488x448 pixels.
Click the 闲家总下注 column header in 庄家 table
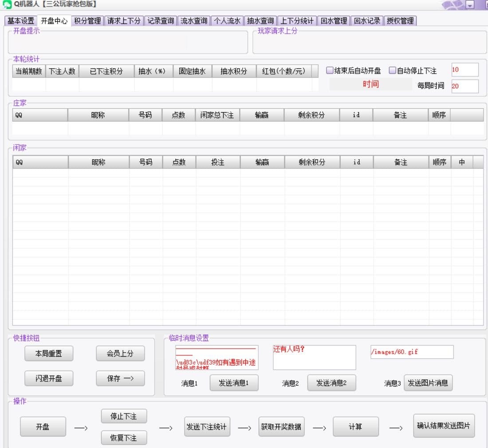(217, 115)
